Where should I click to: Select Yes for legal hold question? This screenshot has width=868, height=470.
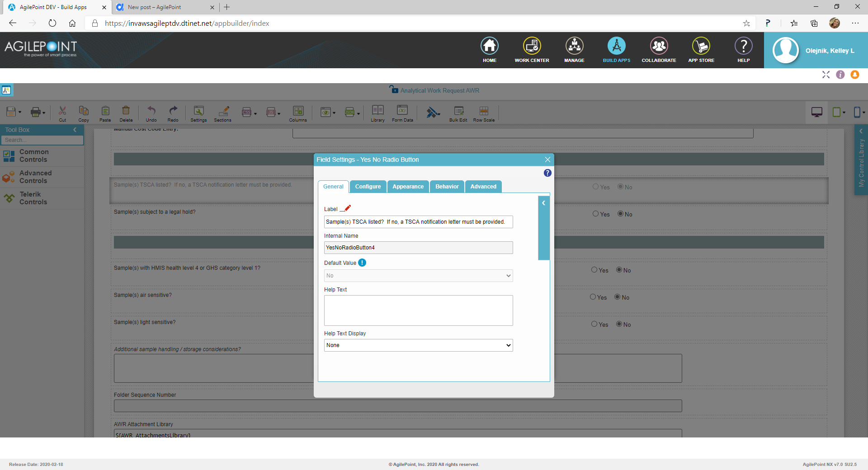pos(595,214)
